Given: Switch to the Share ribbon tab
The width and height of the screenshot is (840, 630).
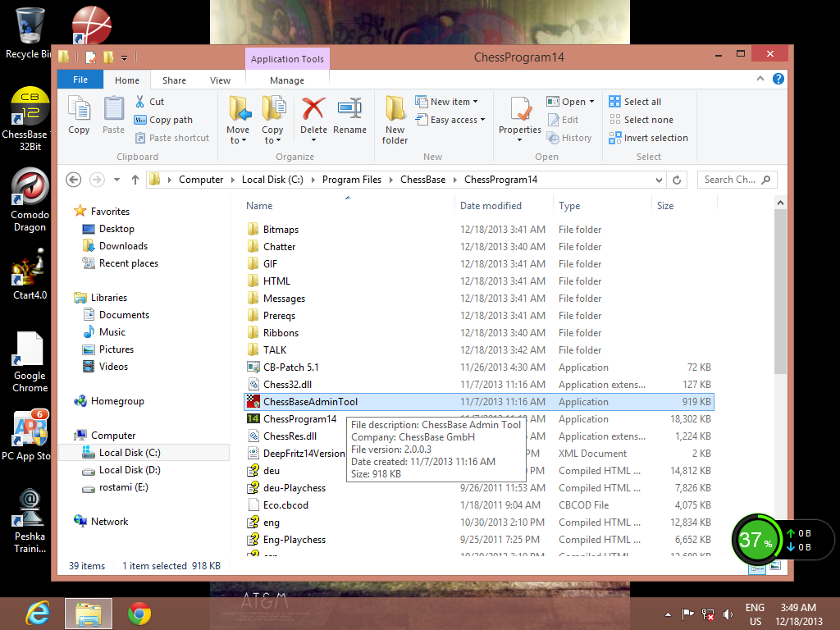Looking at the screenshot, I should tap(174, 80).
